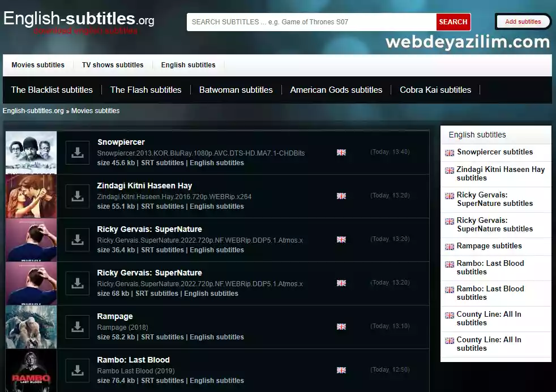Viewport: 556px width, 392px height.
Task: Open Rampage title in the list
Action: [x=115, y=316]
